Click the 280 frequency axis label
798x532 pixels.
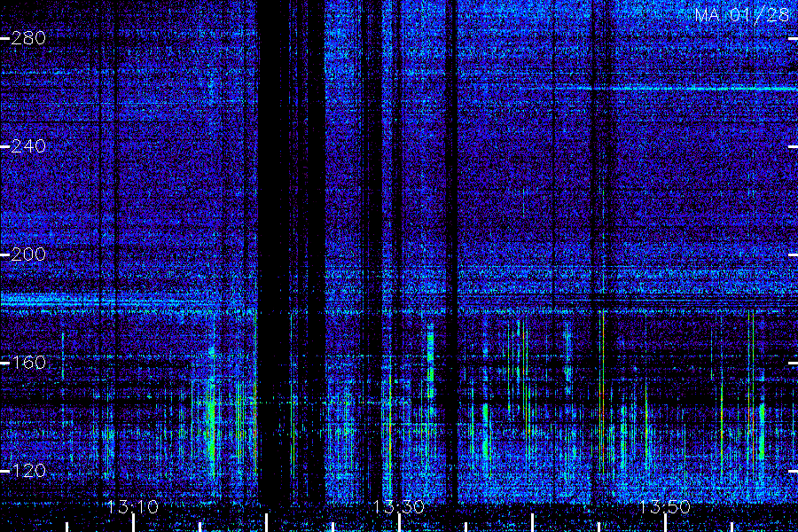(28, 38)
